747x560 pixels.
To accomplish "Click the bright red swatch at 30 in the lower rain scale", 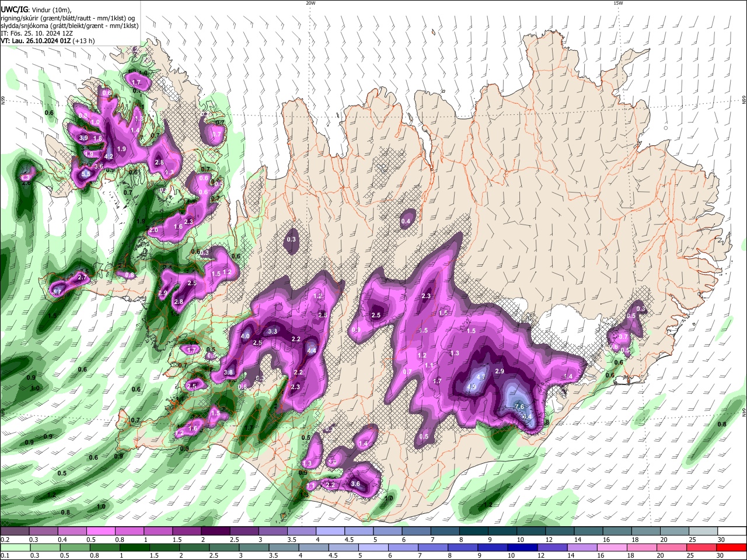I will coord(731,547).
